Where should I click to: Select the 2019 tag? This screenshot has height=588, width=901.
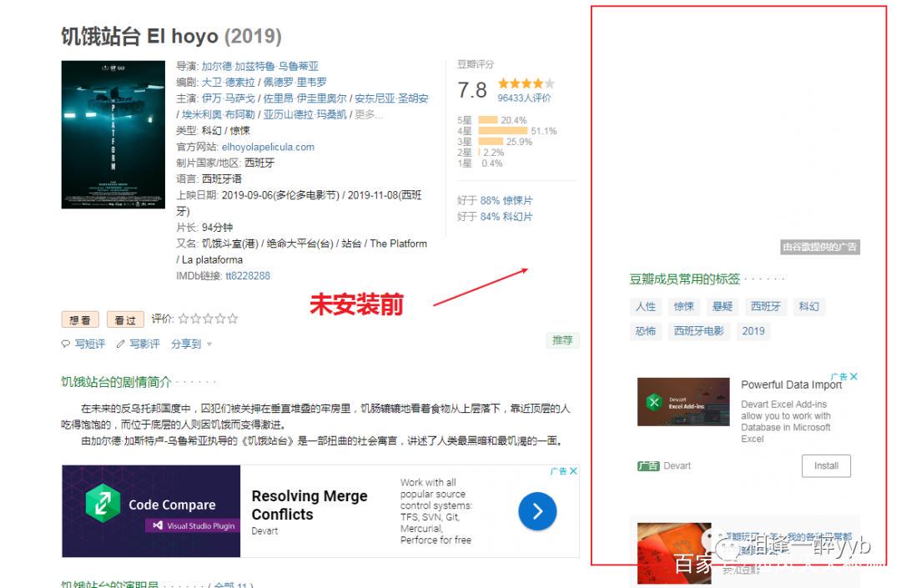coord(753,331)
